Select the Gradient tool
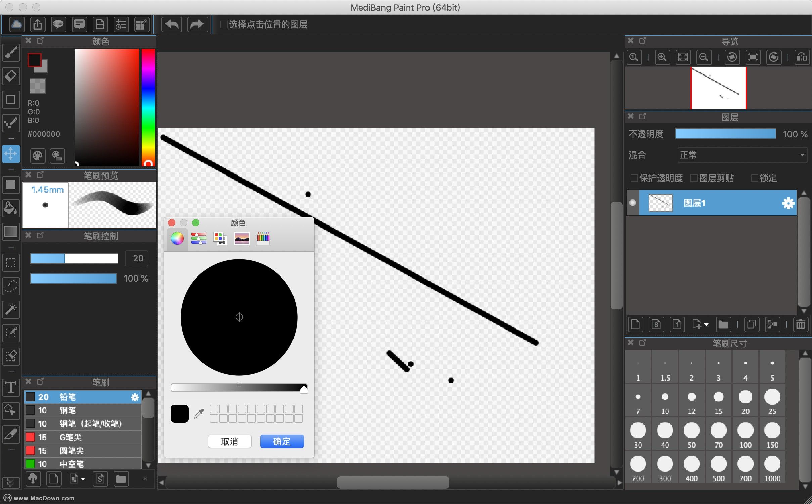 (11, 232)
